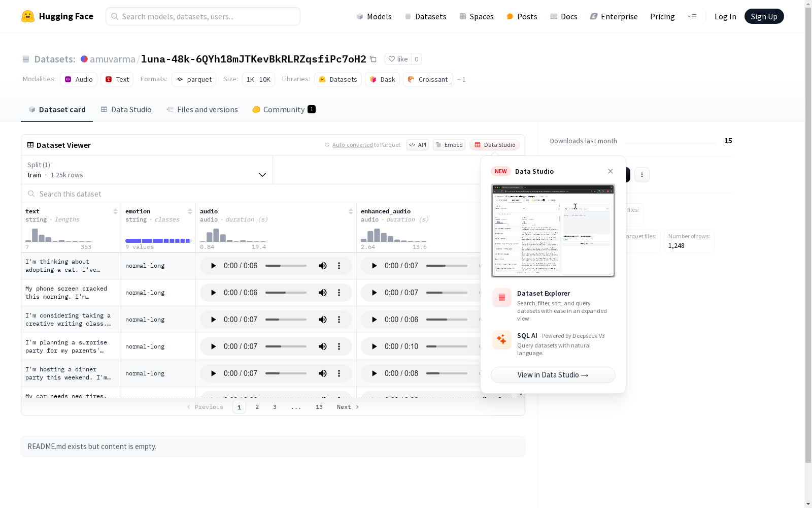Viewport: 812px width, 508px height.
Task: Switch to the Files and versions tab
Action: (202, 110)
